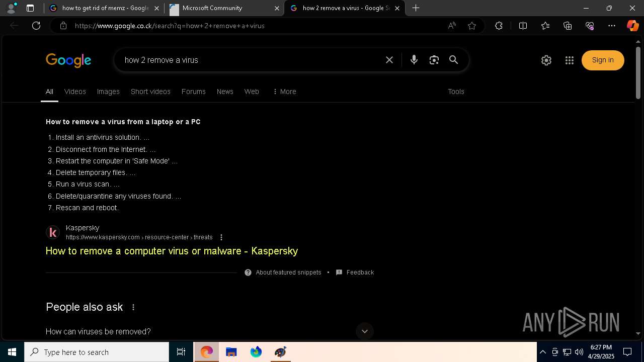Go to Google logo homepage
The height and width of the screenshot is (362, 644).
tap(68, 60)
